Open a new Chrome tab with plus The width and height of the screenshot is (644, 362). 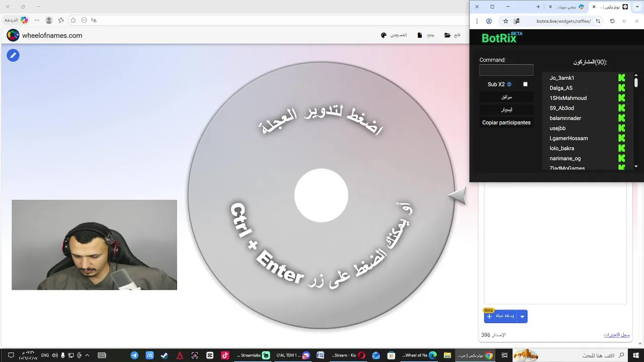[x=538, y=7]
